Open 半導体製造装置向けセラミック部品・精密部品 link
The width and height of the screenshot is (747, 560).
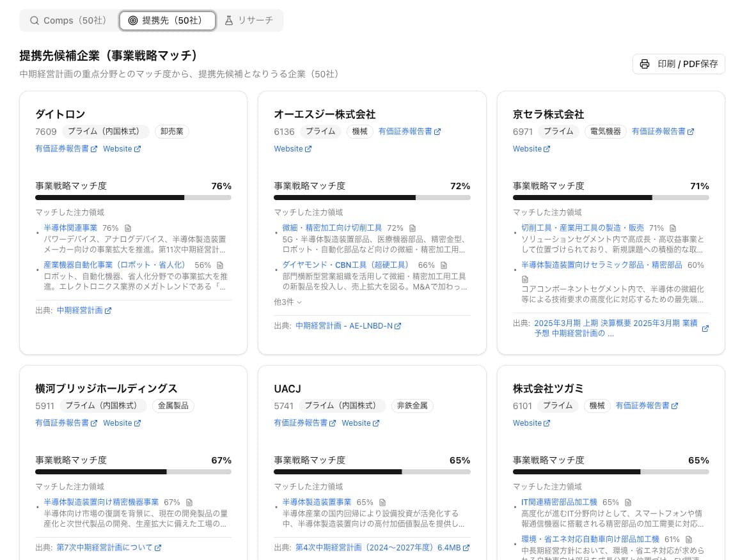[602, 265]
